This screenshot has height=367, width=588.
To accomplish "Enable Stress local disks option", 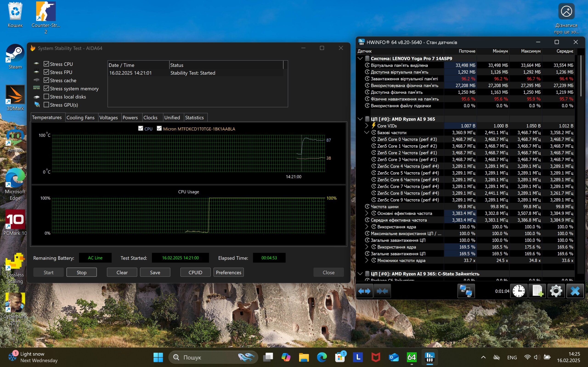I will point(46,97).
